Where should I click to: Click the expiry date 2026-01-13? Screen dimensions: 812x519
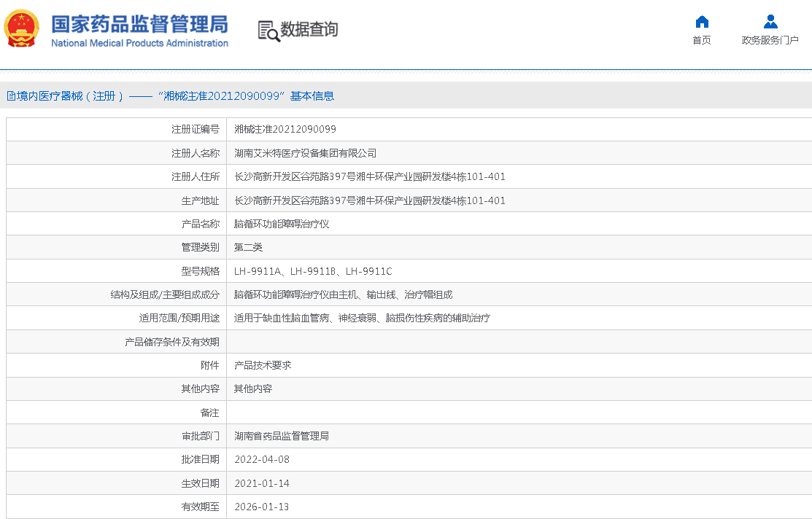pyautogui.click(x=262, y=507)
